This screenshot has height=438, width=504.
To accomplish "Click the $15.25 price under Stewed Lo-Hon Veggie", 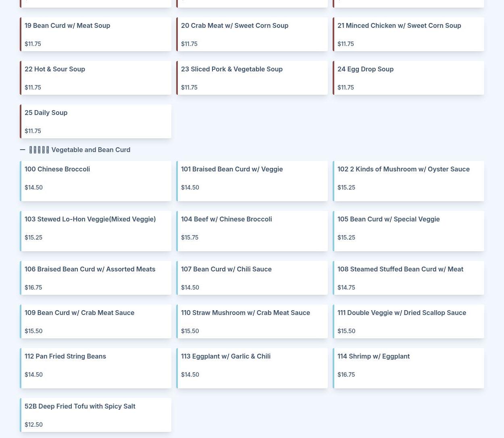I will click(33, 238).
